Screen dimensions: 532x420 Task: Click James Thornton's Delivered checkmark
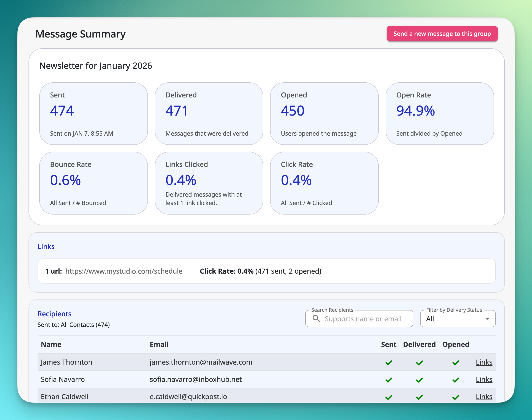tap(419, 363)
